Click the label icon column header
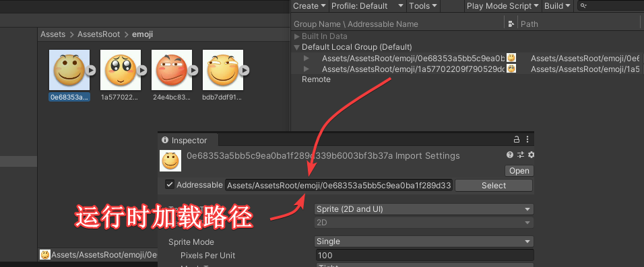The image size is (644, 267). 511,24
